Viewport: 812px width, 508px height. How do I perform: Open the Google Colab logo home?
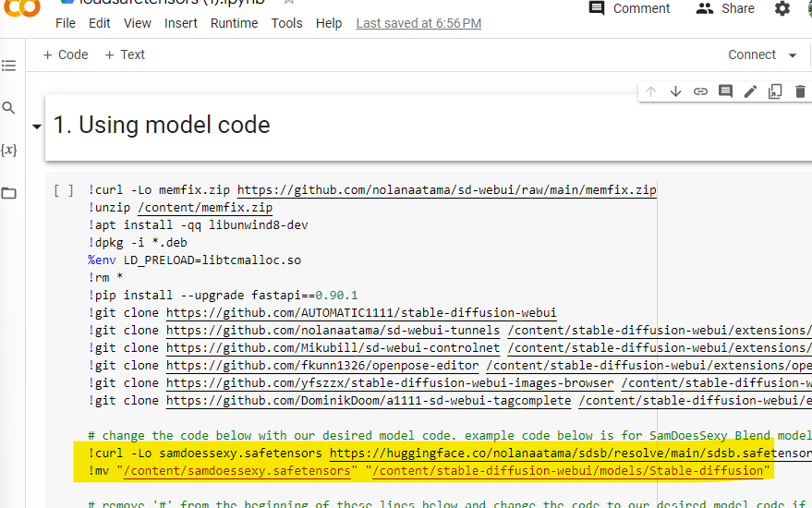click(x=22, y=6)
